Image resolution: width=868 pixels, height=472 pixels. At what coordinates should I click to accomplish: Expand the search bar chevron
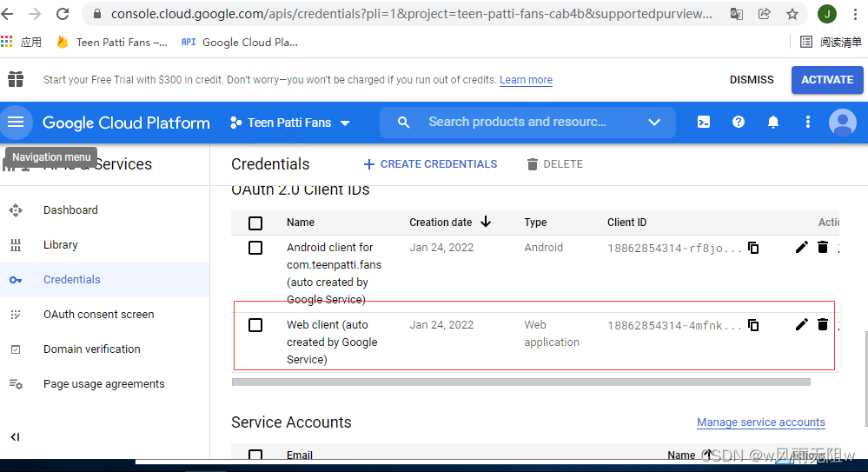point(654,123)
